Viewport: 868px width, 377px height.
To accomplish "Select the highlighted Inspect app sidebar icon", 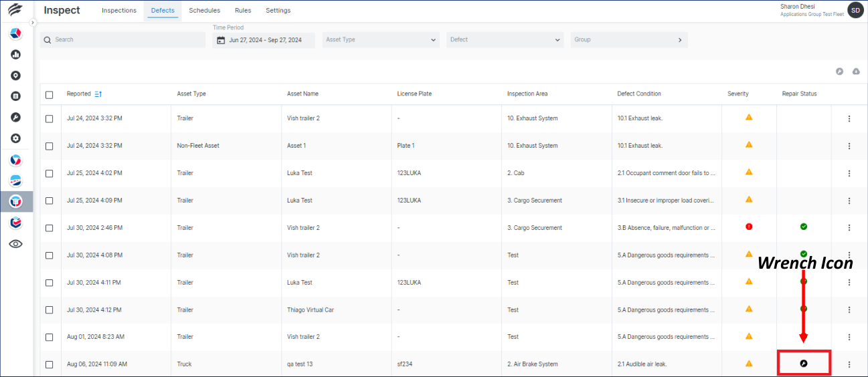I will 15,201.
